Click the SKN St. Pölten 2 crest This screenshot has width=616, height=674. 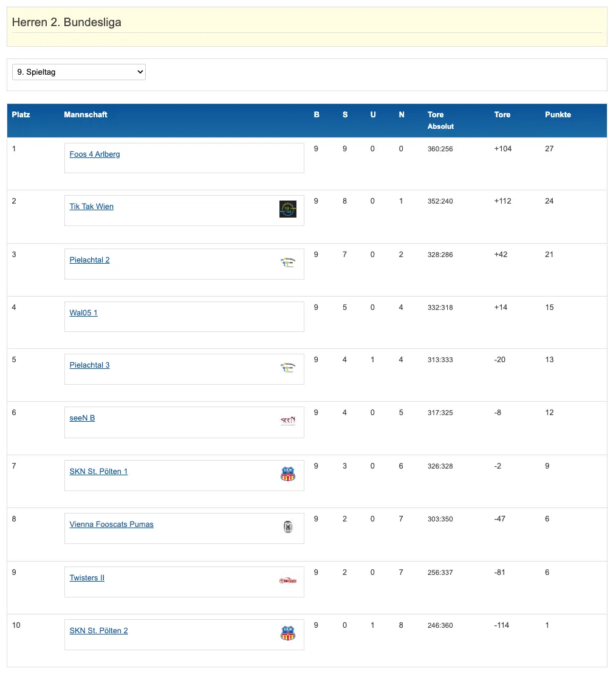tap(288, 633)
